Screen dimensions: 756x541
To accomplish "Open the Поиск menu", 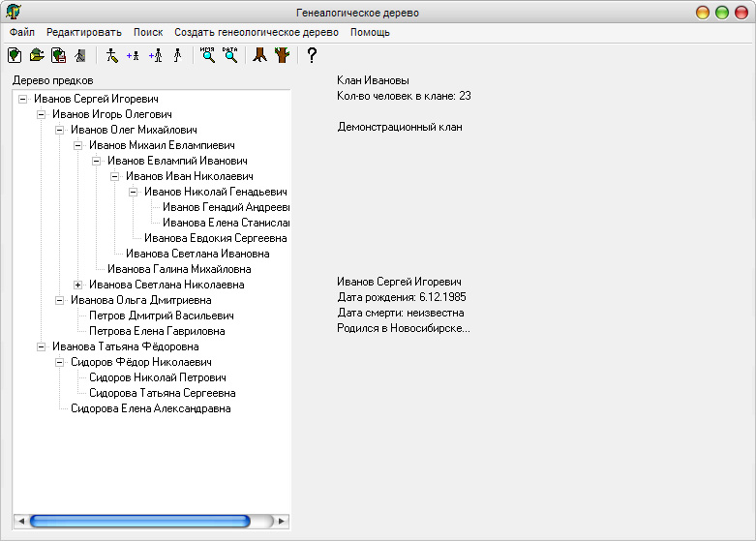I will tap(148, 32).
